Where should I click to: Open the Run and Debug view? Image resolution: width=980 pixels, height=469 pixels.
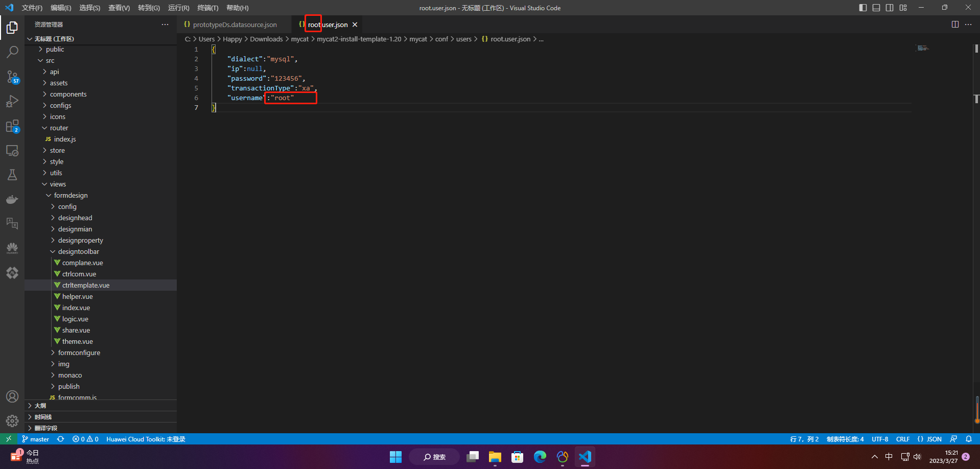pyautogui.click(x=12, y=101)
